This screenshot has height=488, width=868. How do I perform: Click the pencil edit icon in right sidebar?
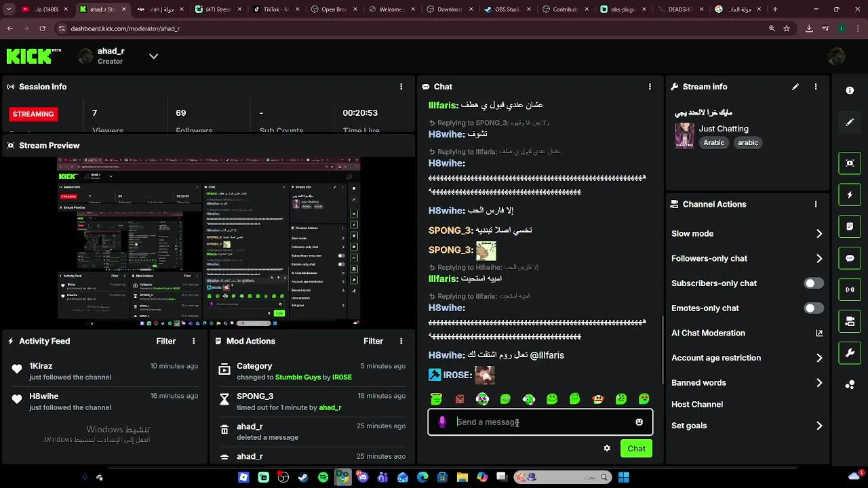point(850,122)
